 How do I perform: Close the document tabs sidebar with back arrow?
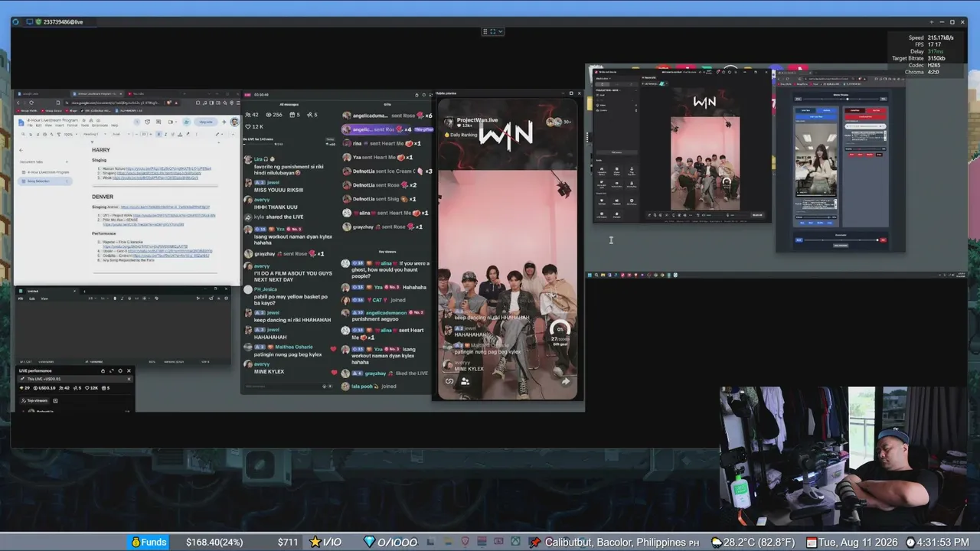coord(21,150)
